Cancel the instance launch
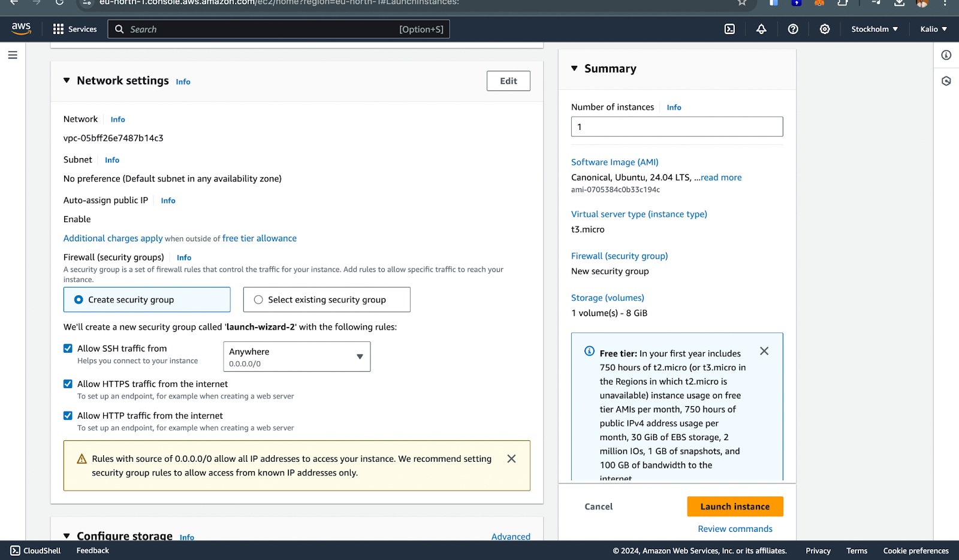959x560 pixels. click(599, 507)
